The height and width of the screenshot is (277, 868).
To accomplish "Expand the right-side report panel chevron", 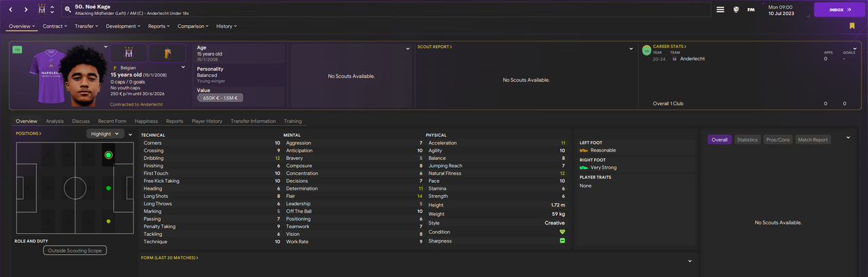I will [x=848, y=137].
